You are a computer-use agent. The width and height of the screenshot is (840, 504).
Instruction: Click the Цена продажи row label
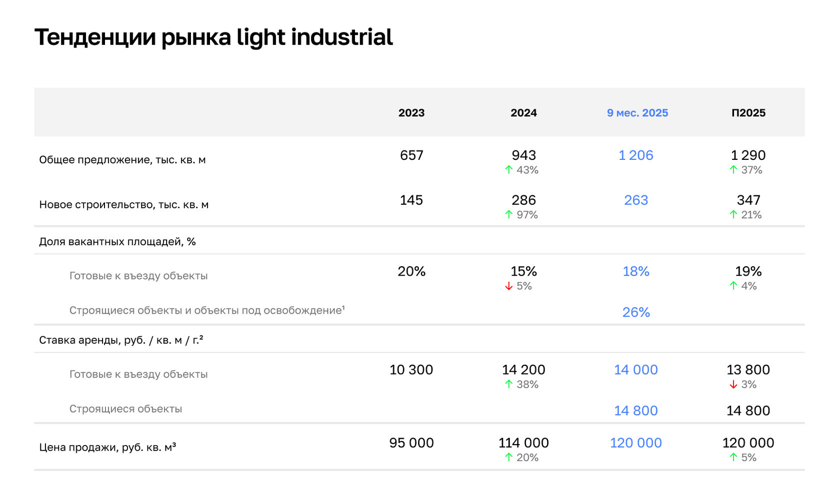coord(107,447)
